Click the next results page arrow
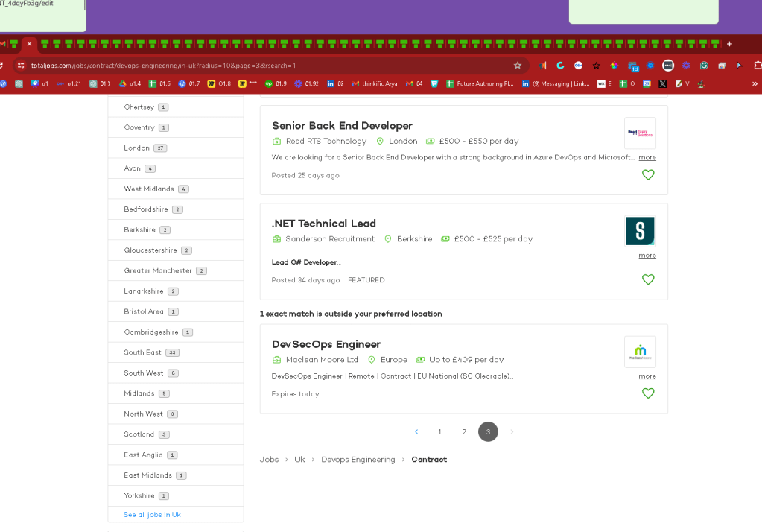 tap(512, 432)
